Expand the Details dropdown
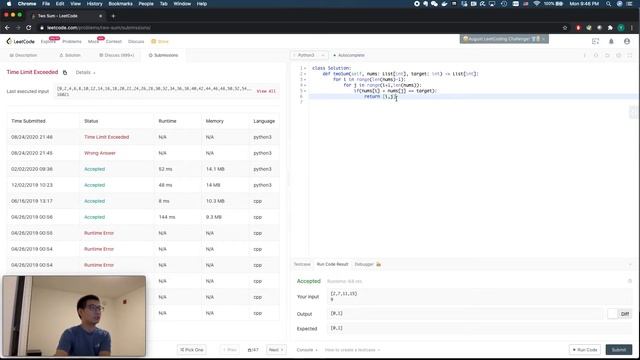This screenshot has width=640, height=360. pos(85,73)
